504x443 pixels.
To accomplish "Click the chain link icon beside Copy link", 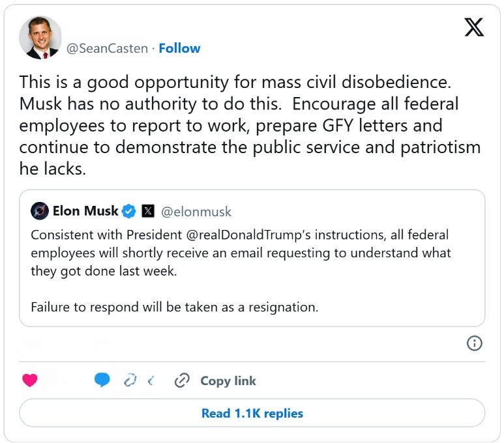I will (182, 380).
